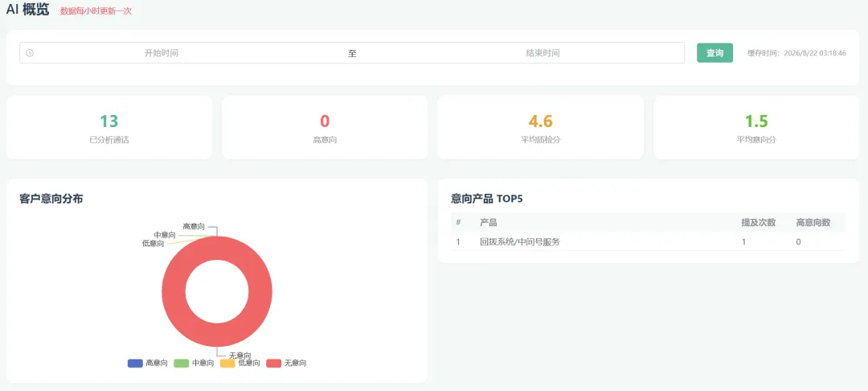Click the clock icon in date range field
The image size is (868, 391).
click(30, 53)
